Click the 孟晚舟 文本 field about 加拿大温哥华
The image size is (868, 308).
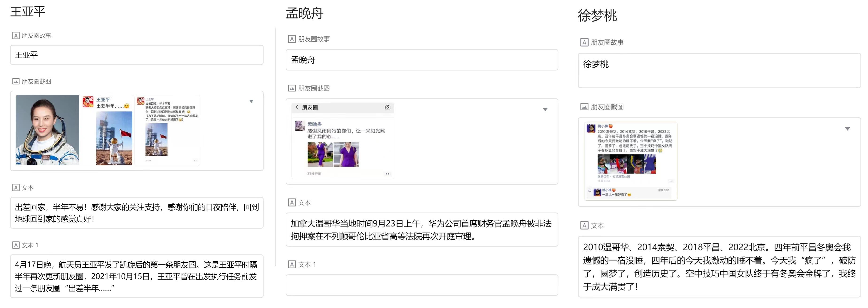click(422, 230)
